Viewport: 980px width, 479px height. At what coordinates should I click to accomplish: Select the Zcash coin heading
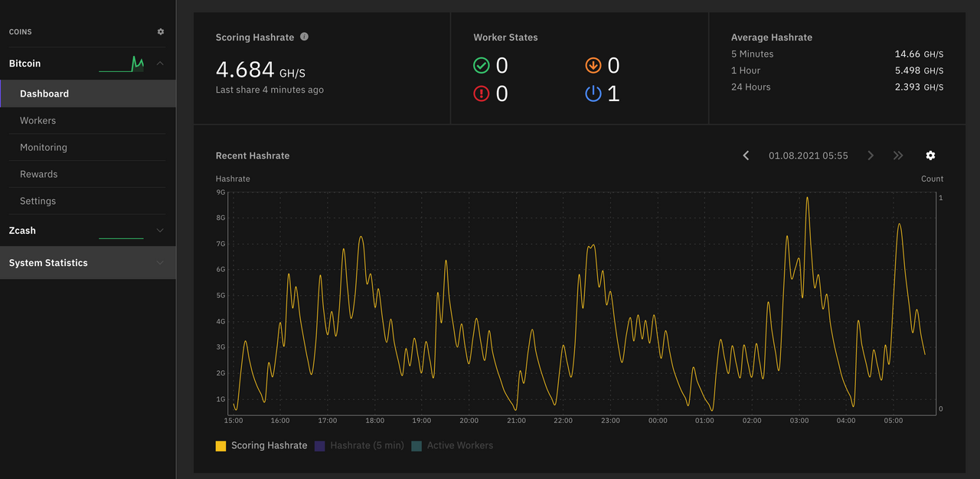click(x=22, y=231)
